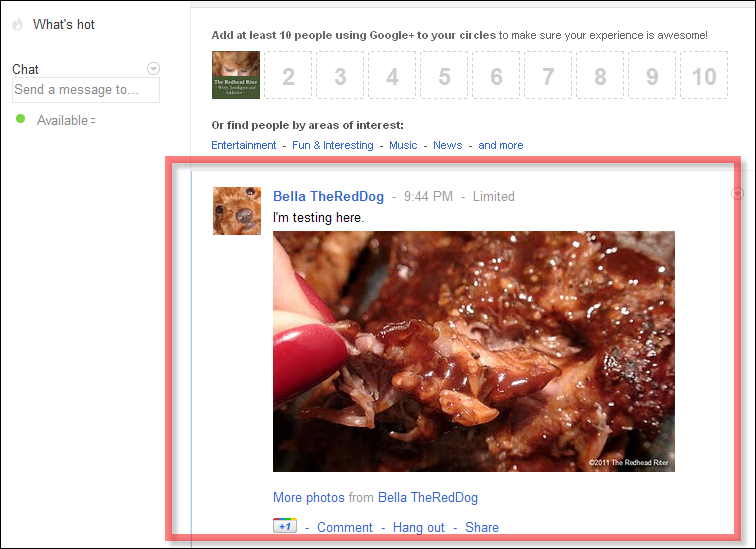The width and height of the screenshot is (756, 549).
Task: Click Bella's dog profile avatar on post
Action: click(x=237, y=210)
